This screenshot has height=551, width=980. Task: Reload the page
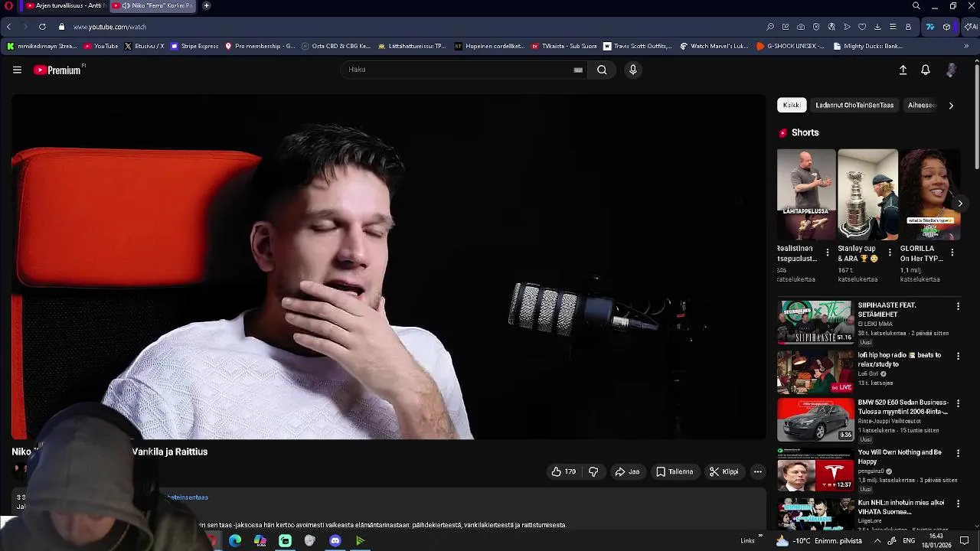tap(42, 27)
